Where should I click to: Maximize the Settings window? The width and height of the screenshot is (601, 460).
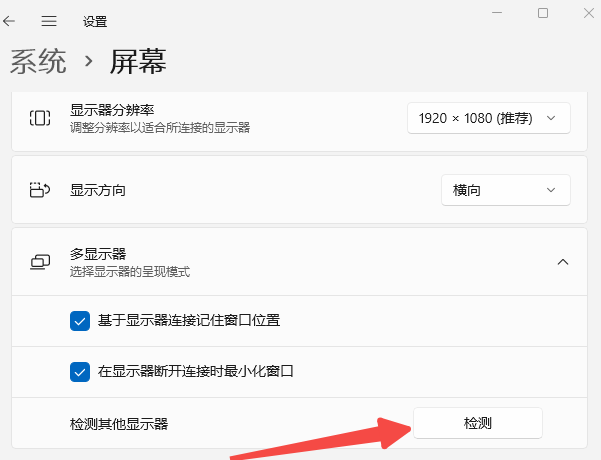pyautogui.click(x=543, y=13)
